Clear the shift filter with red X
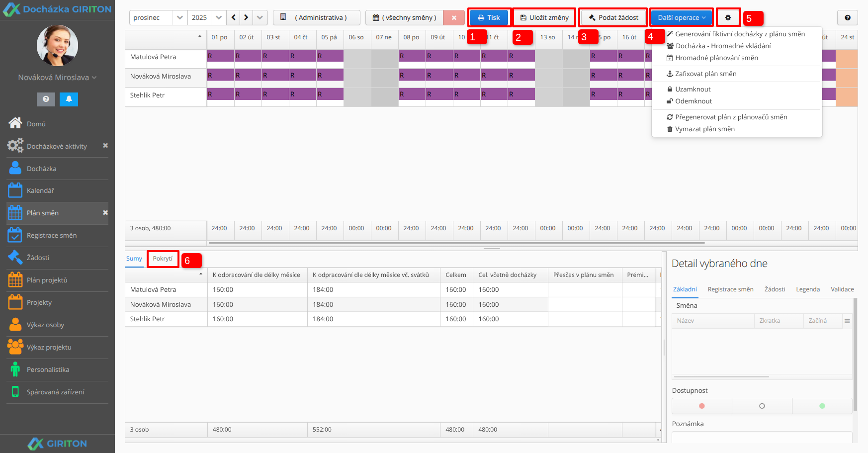Screen dimensions: 868x453 453,18
